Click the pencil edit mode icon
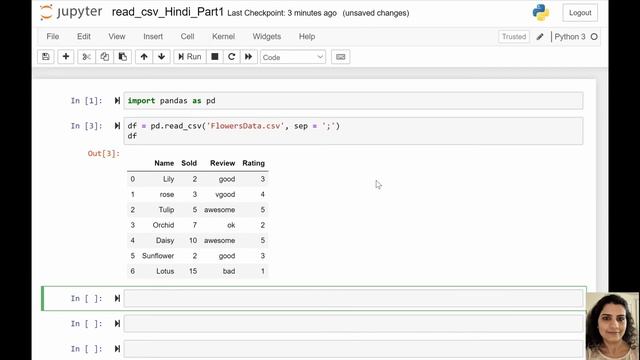The height and width of the screenshot is (360, 640). click(540, 37)
